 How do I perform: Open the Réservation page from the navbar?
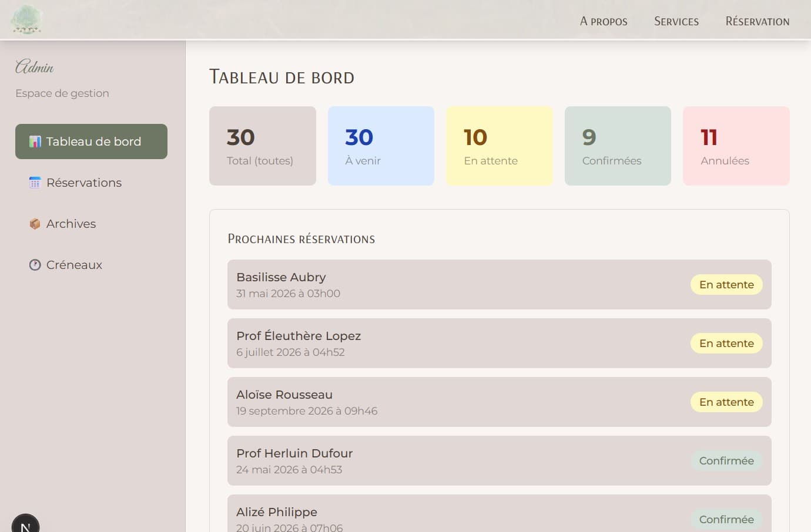click(758, 21)
